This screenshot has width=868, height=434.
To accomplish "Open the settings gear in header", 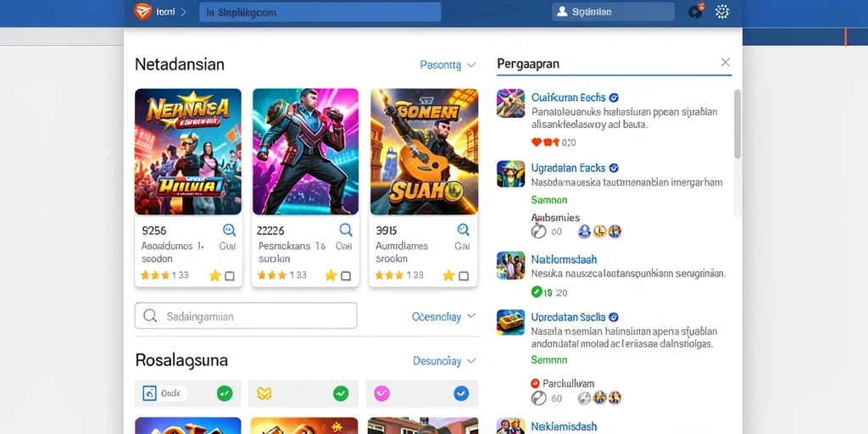I will point(722,12).
